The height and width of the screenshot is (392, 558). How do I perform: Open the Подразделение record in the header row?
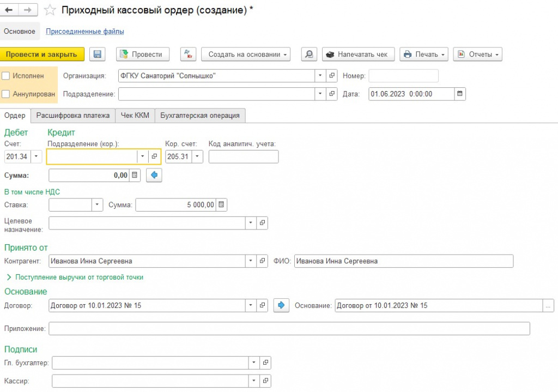pos(332,94)
